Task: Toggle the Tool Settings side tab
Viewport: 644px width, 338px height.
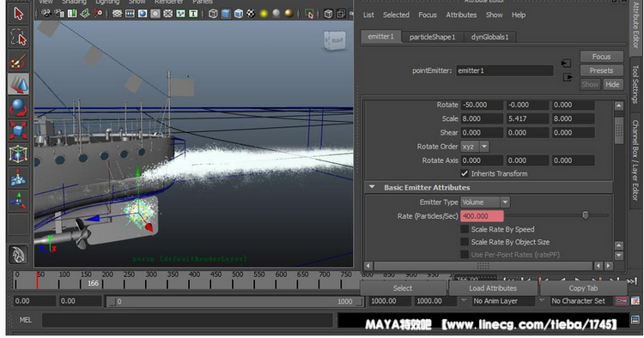Action: pyautogui.click(x=636, y=84)
